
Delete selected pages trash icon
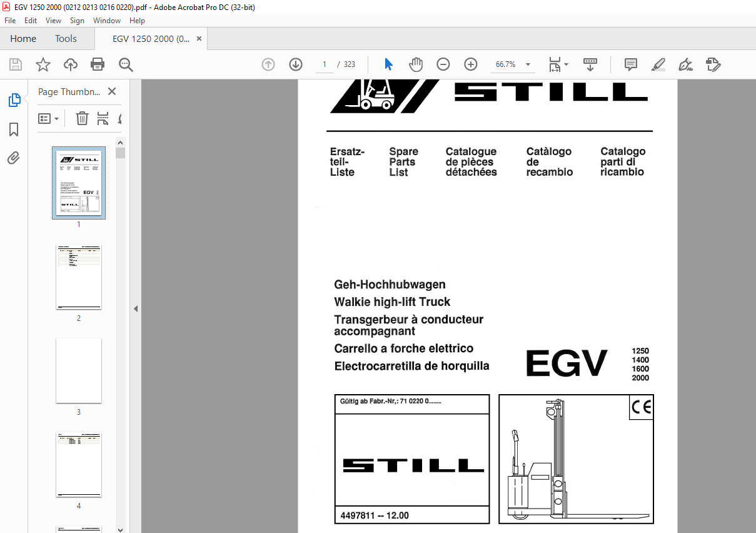[x=82, y=118]
